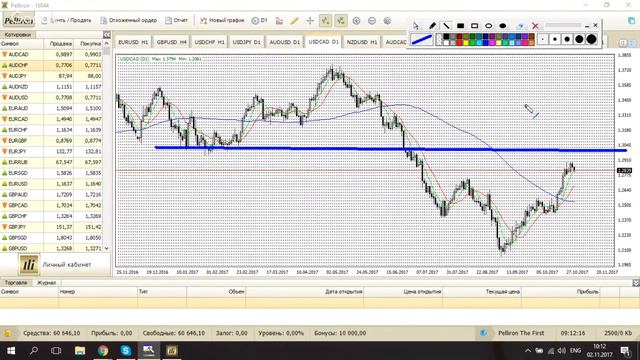The height and width of the screenshot is (360, 640).
Task: Click the status bar account icon
Action: pyautogui.click(x=8, y=333)
